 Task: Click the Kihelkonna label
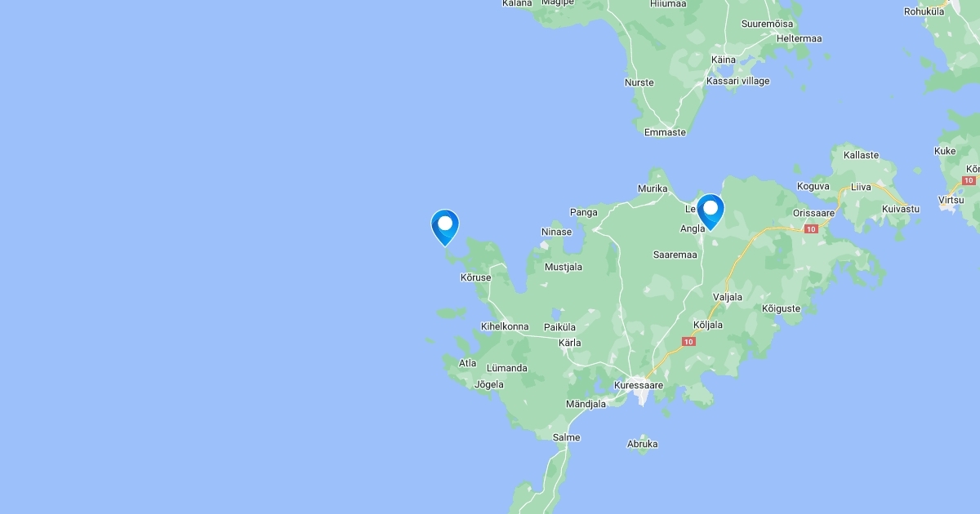click(x=505, y=326)
